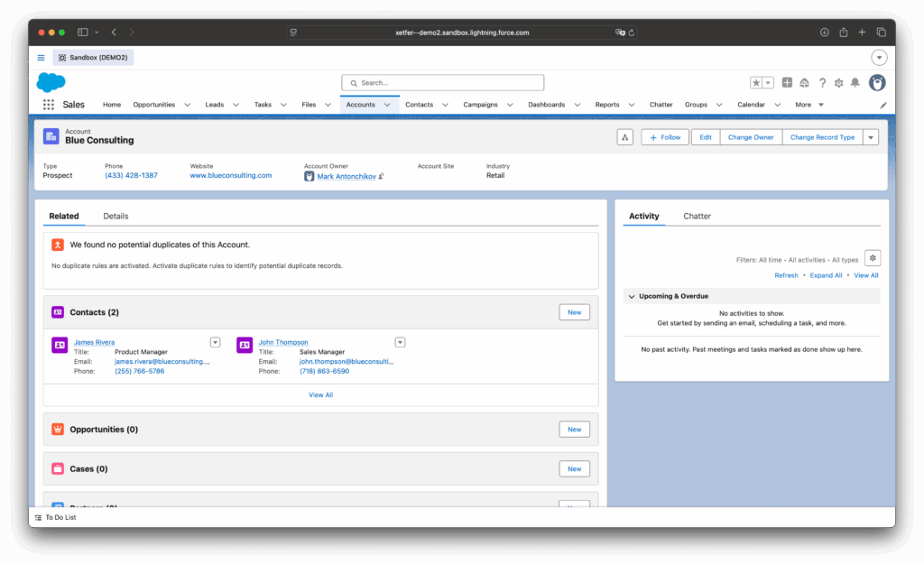Click the Blue Consulting account record icon

51,136
